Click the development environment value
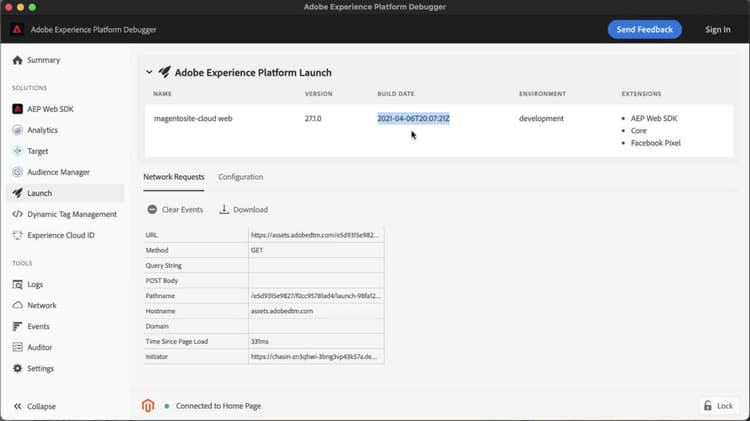The width and height of the screenshot is (750, 421). (x=541, y=118)
